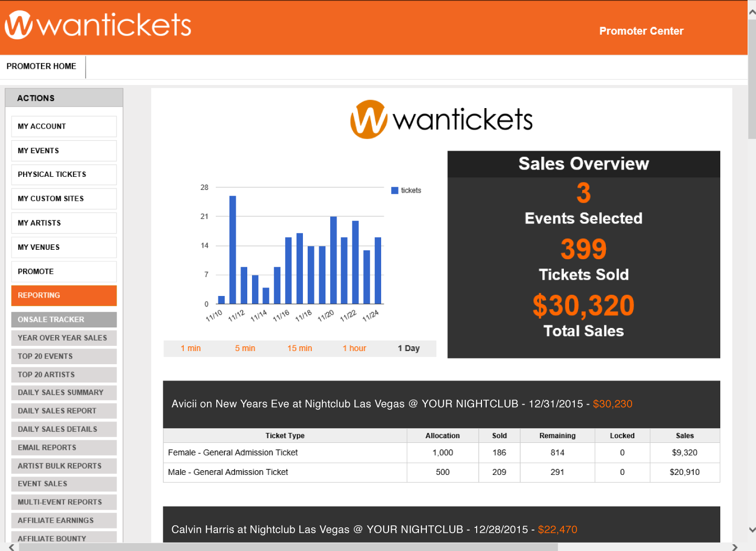Set the chart interval to 15 min

pyautogui.click(x=299, y=348)
